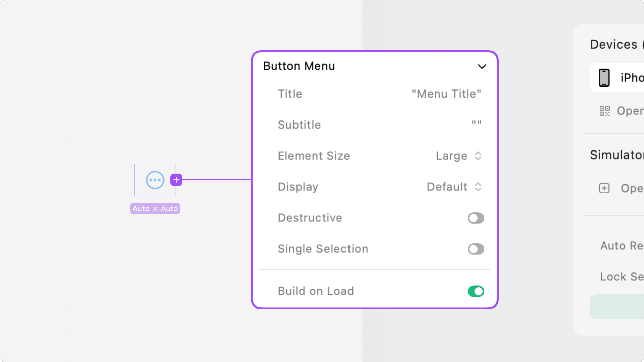The height and width of the screenshot is (362, 644).
Task: Click the QR code icon to open on device
Action: [x=604, y=111]
